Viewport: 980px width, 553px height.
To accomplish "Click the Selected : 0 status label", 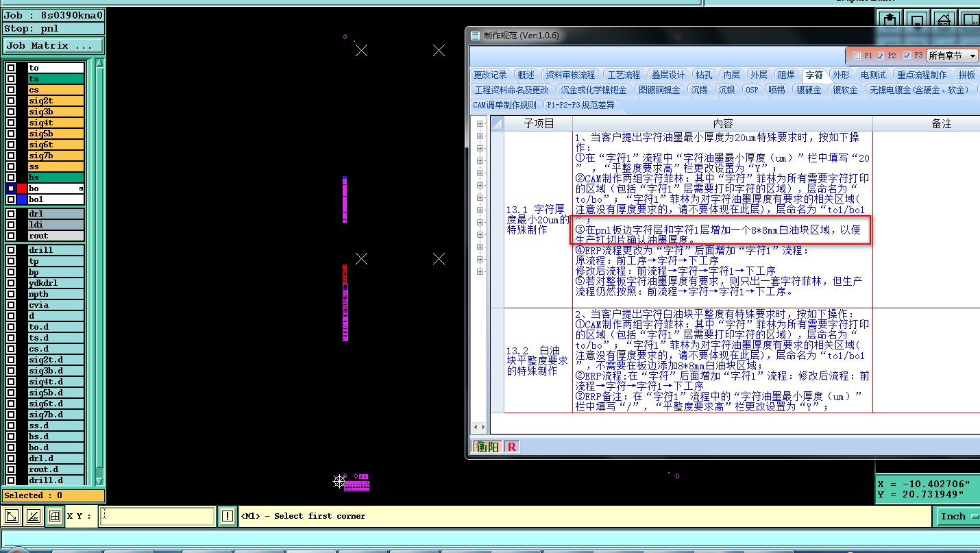I will click(53, 495).
